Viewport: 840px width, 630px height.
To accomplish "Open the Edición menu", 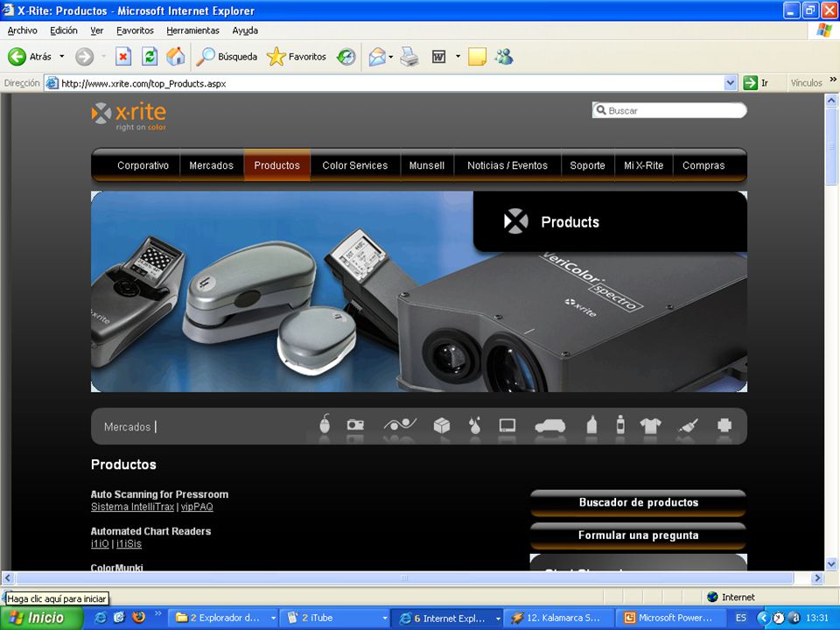I will coord(64,31).
